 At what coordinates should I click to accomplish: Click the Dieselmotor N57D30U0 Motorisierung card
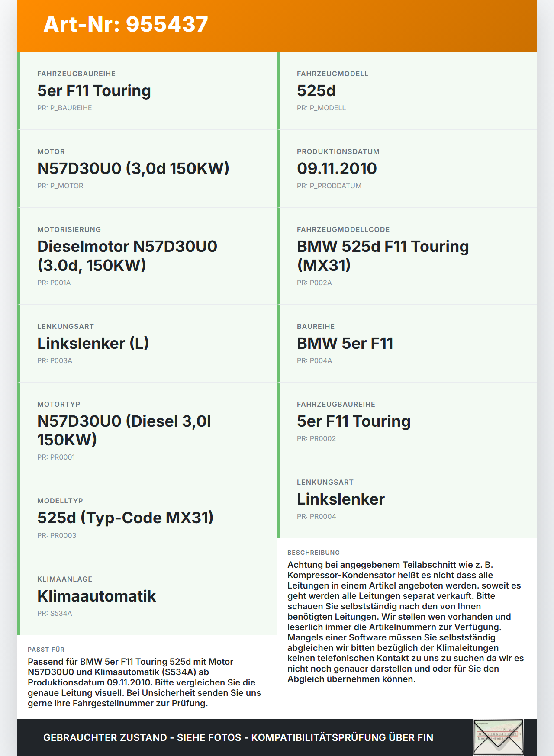147,256
